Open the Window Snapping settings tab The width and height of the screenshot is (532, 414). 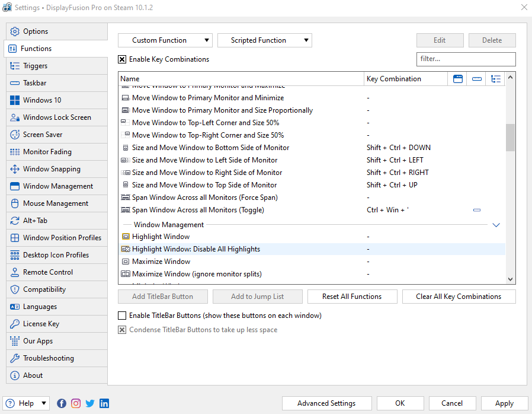[52, 169]
